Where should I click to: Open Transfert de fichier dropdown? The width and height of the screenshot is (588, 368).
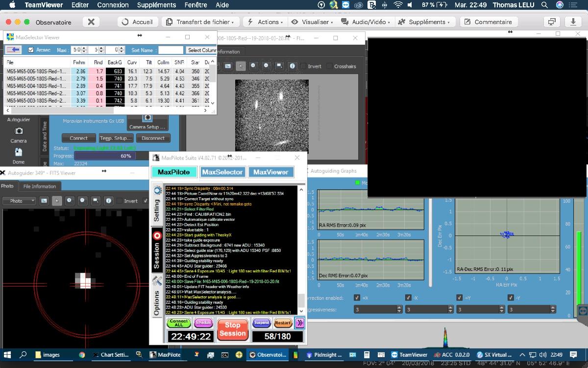click(201, 22)
